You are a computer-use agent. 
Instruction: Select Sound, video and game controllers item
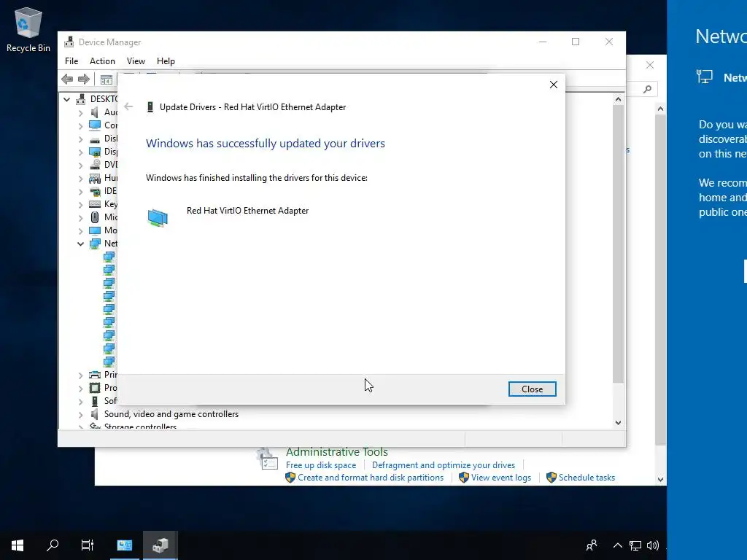[171, 414]
